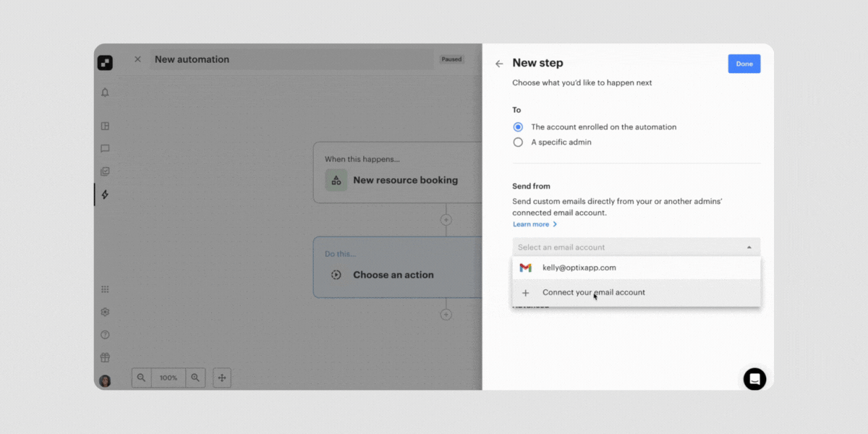Select the chat messages icon in sidebar

[105, 148]
